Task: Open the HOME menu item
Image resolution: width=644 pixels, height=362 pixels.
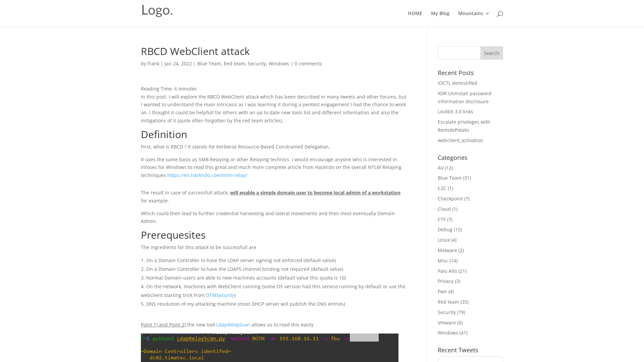Action: (415, 13)
